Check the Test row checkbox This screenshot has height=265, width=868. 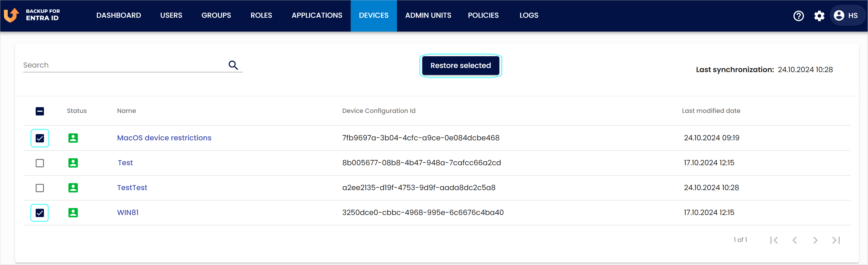(40, 163)
